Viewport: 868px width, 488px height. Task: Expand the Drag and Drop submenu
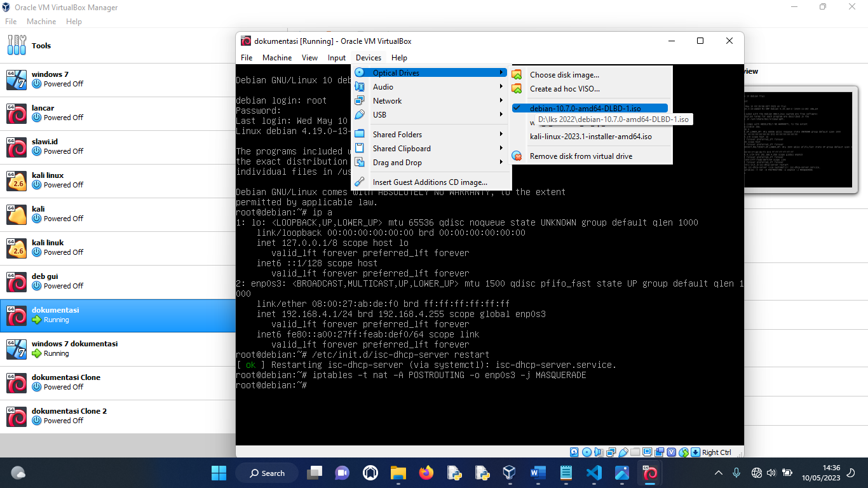pos(431,163)
